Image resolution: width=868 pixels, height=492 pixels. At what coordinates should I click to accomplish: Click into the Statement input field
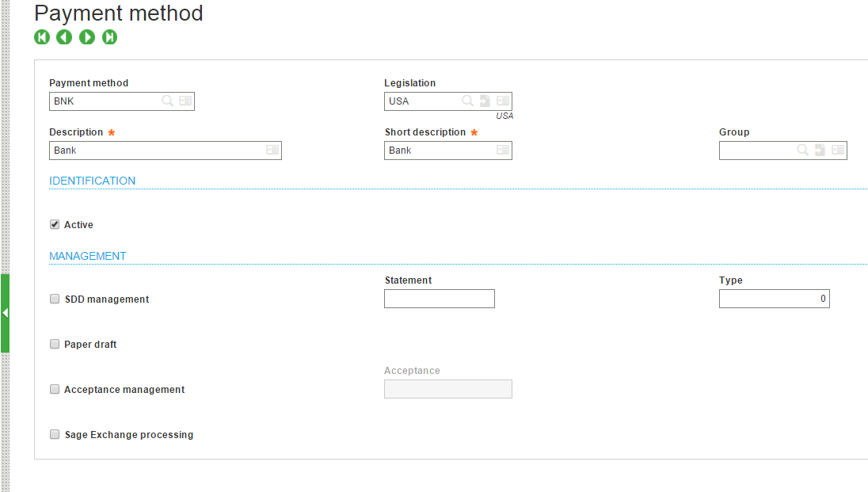pyautogui.click(x=439, y=299)
